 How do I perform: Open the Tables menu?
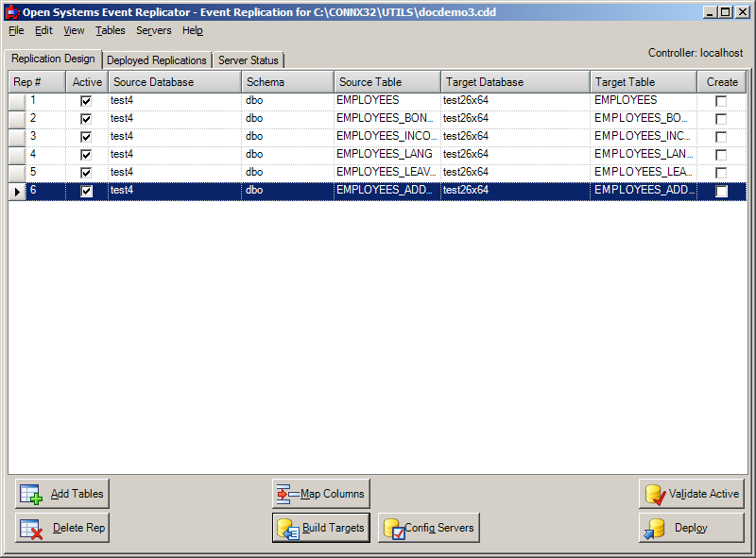coord(111,30)
